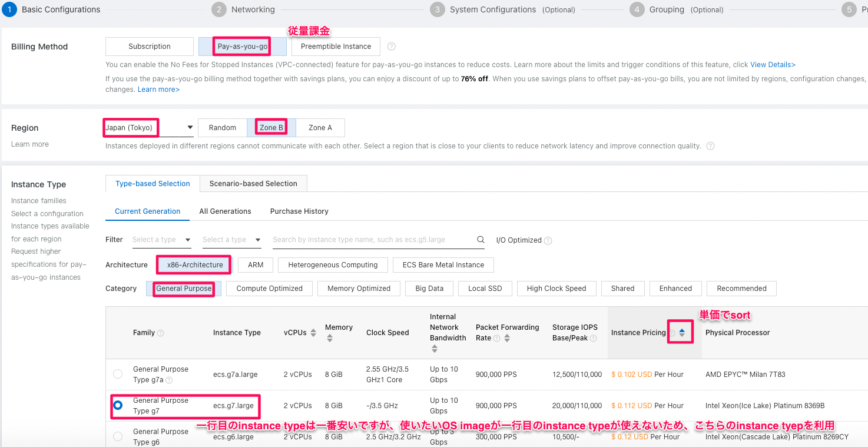The width and height of the screenshot is (868, 447).
Task: Select the High Clock Speed category
Action: (x=556, y=289)
